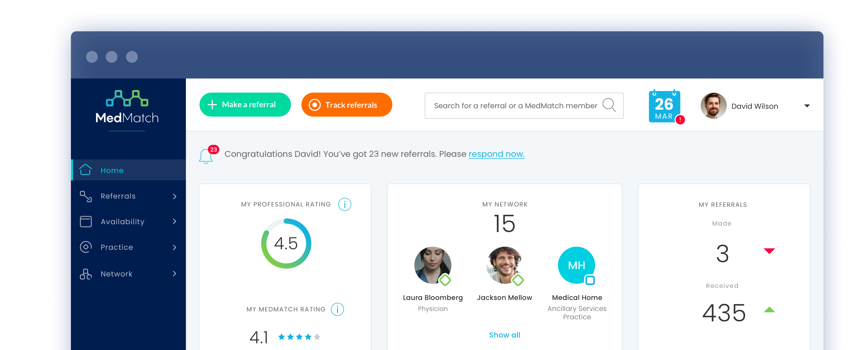
Task: Click the search magnifier icon
Action: tap(609, 105)
